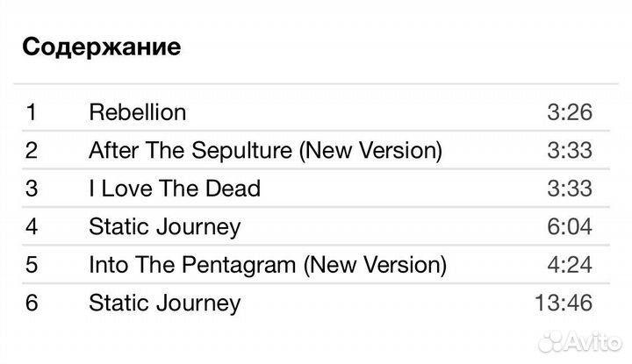This screenshot has width=632, height=364.
Task: Open Into The Pentagram (New Version) track
Action: [x=268, y=264]
